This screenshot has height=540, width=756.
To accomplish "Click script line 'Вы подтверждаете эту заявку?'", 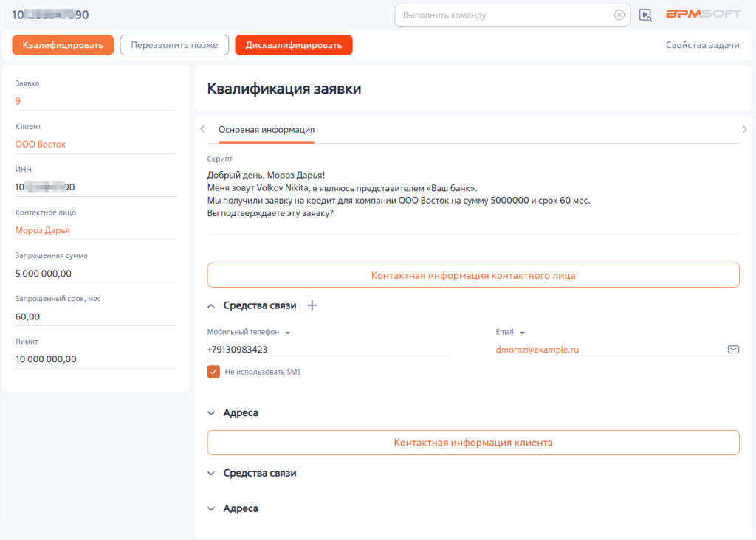I will tap(270, 213).
